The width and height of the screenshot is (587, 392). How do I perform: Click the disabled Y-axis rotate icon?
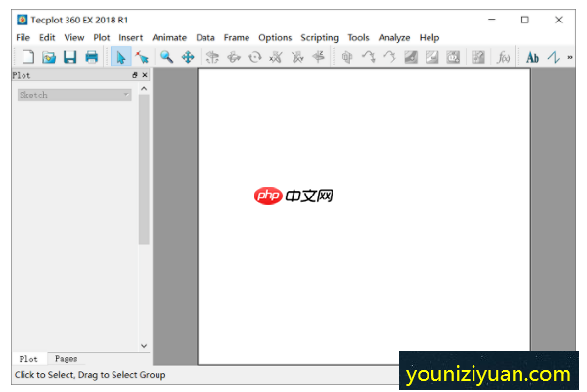click(x=297, y=57)
